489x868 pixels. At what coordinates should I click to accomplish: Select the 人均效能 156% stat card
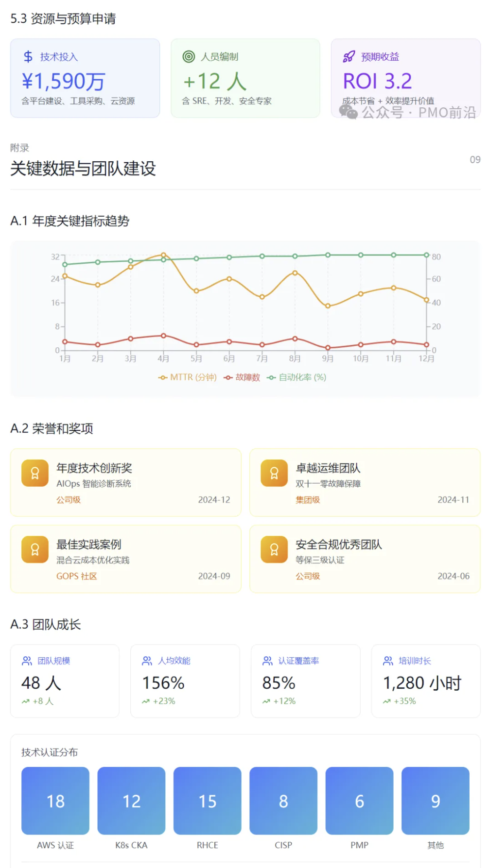coord(185,681)
